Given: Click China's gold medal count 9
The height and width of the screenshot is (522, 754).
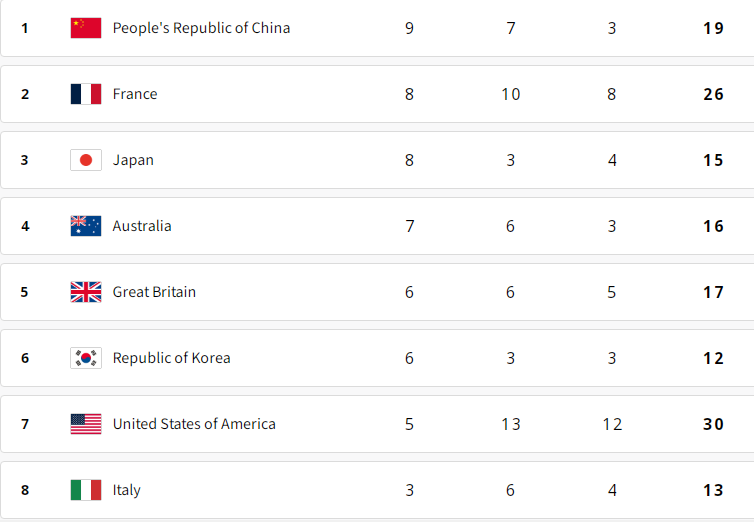Looking at the screenshot, I should [x=410, y=28].
